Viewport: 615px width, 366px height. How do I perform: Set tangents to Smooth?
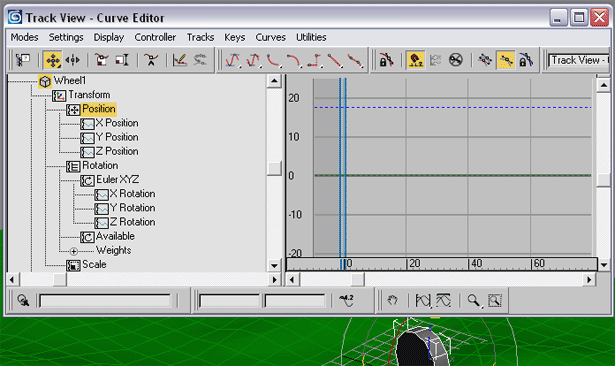[x=355, y=60]
